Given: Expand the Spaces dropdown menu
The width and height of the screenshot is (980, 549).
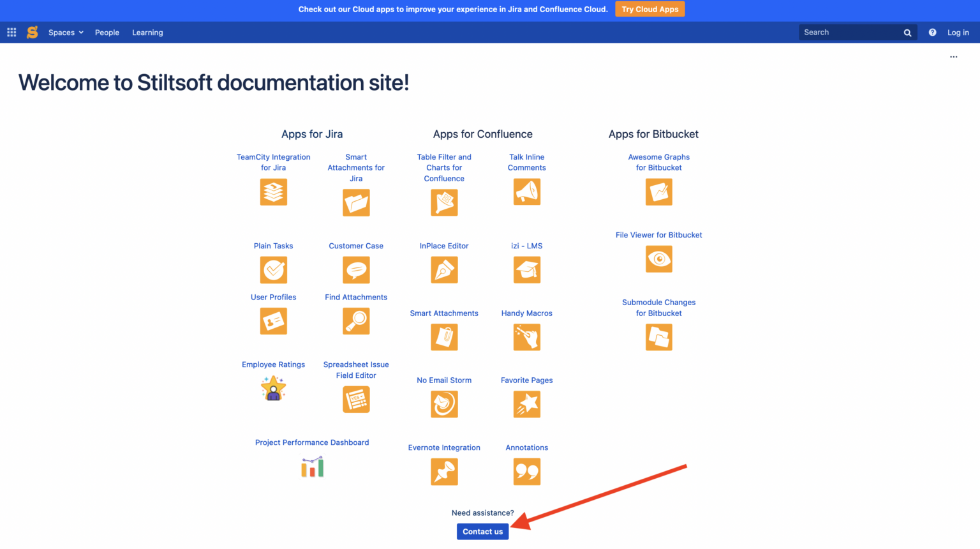Looking at the screenshot, I should [x=65, y=32].
